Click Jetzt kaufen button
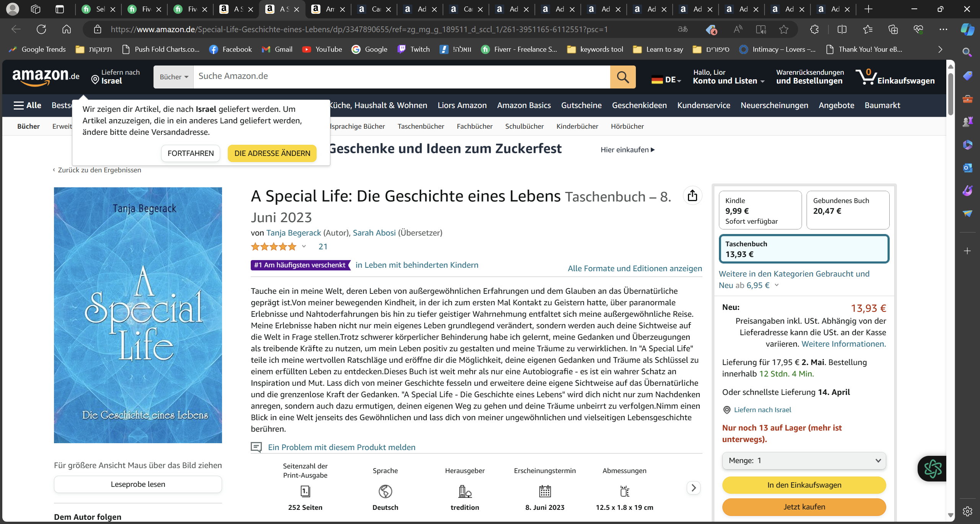Image resolution: width=980 pixels, height=524 pixels. (804, 507)
